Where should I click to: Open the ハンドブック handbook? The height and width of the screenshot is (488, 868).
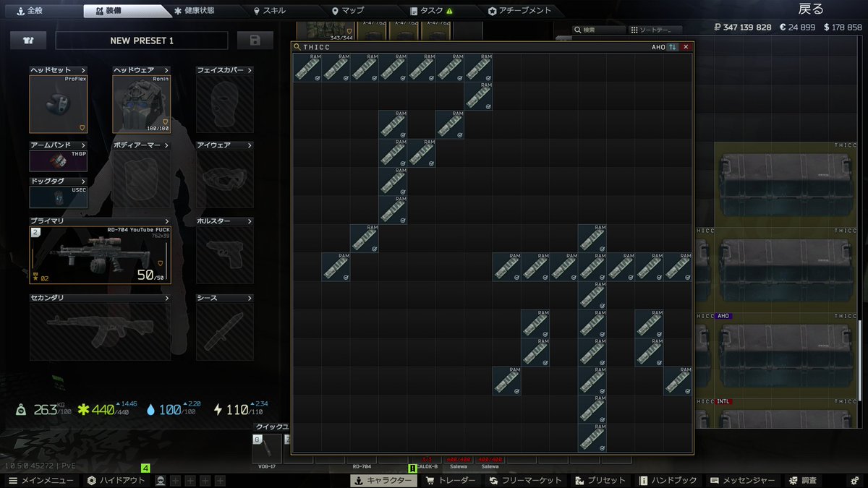668,480
